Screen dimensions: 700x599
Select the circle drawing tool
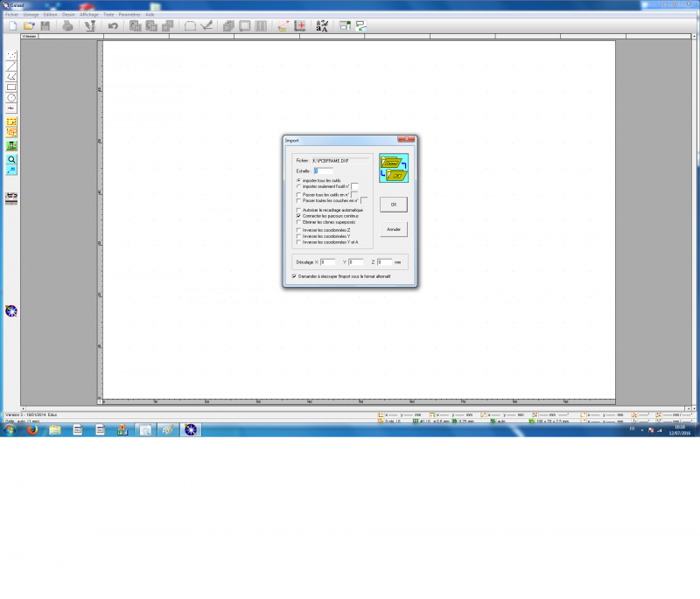(x=11, y=97)
